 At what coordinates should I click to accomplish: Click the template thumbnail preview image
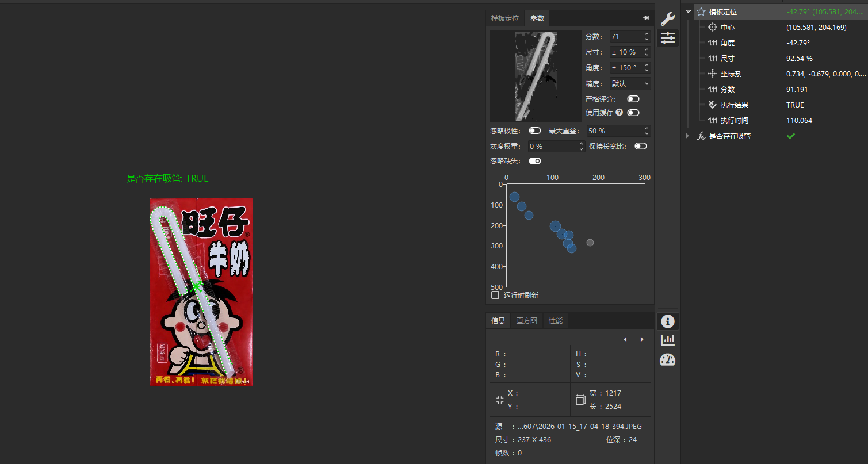535,76
